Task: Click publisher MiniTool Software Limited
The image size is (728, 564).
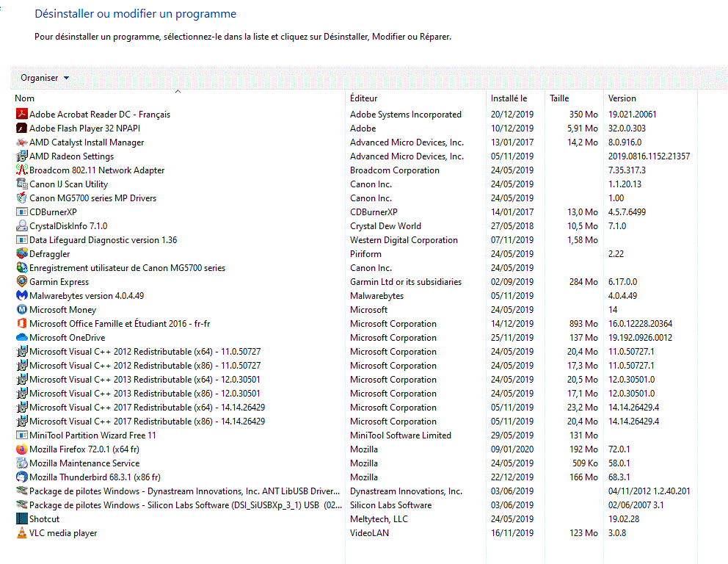Action: [401, 435]
